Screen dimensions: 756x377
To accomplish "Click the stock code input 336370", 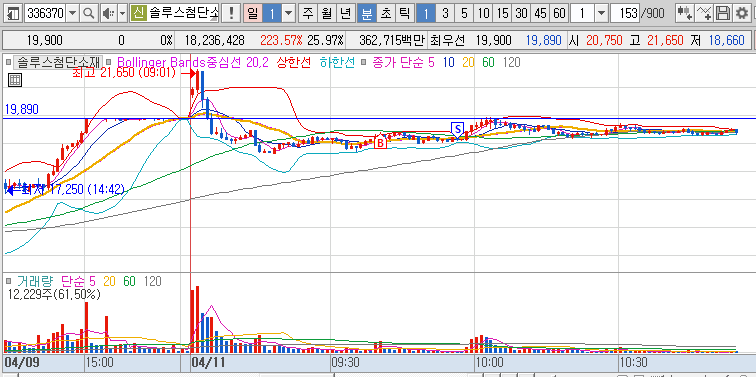I will (45, 13).
